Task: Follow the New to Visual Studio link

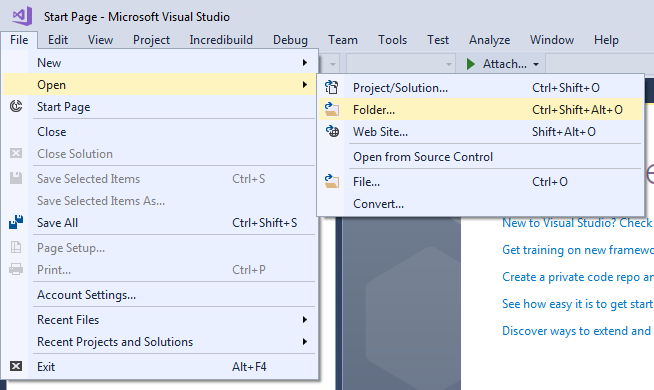Action: point(578,223)
